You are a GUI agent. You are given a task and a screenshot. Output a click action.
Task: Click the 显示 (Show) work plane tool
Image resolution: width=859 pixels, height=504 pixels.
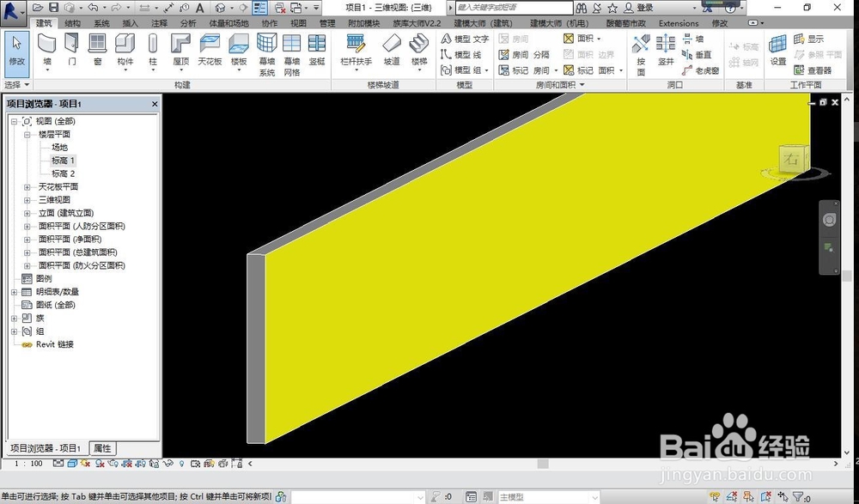[x=808, y=39]
